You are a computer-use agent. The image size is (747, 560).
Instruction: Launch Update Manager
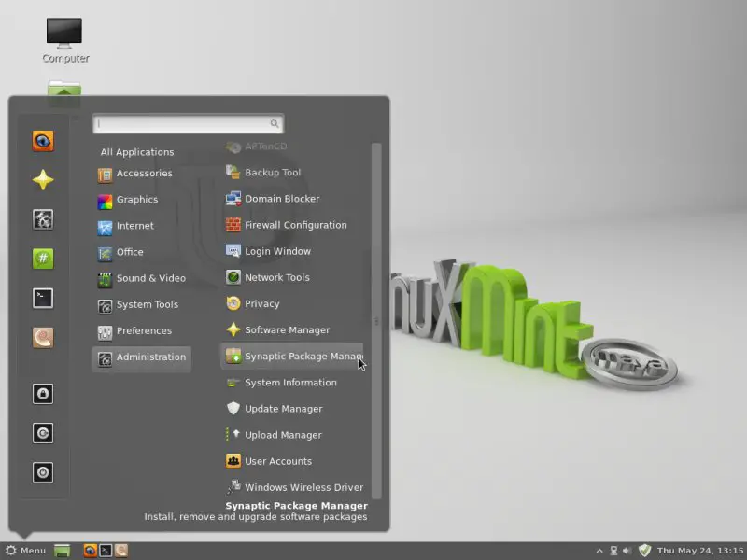pyautogui.click(x=293, y=409)
